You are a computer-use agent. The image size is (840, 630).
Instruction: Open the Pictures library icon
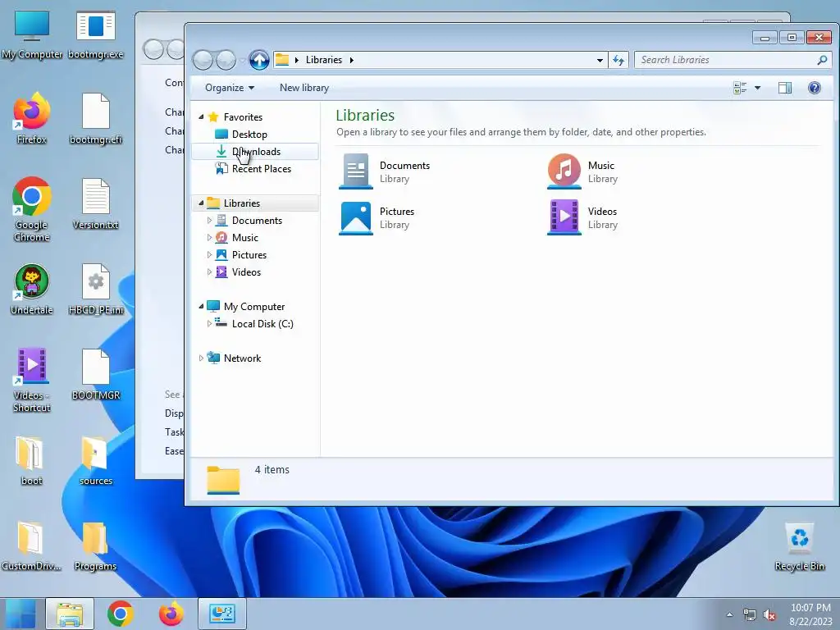[x=356, y=218]
